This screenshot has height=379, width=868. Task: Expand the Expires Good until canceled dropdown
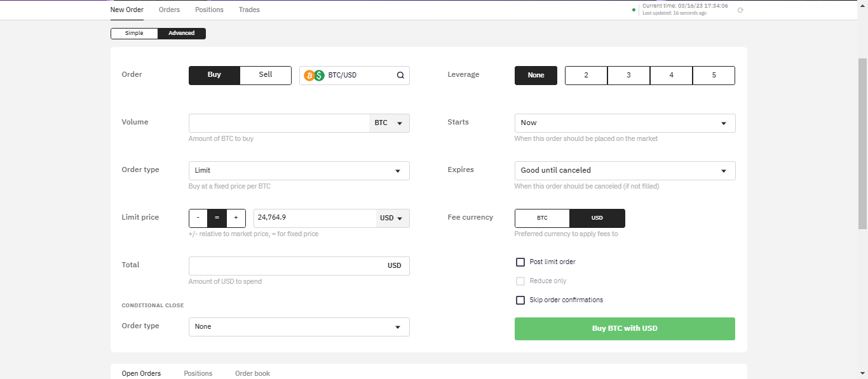click(625, 171)
